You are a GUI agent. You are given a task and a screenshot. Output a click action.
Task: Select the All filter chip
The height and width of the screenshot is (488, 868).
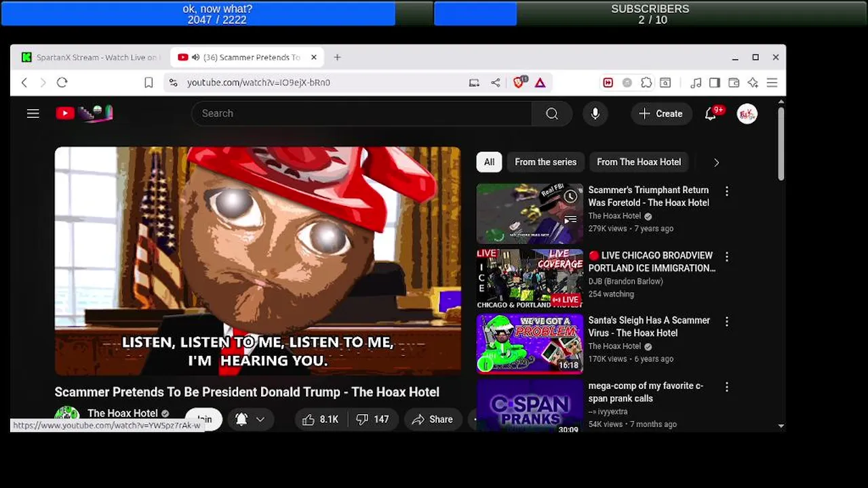point(489,162)
